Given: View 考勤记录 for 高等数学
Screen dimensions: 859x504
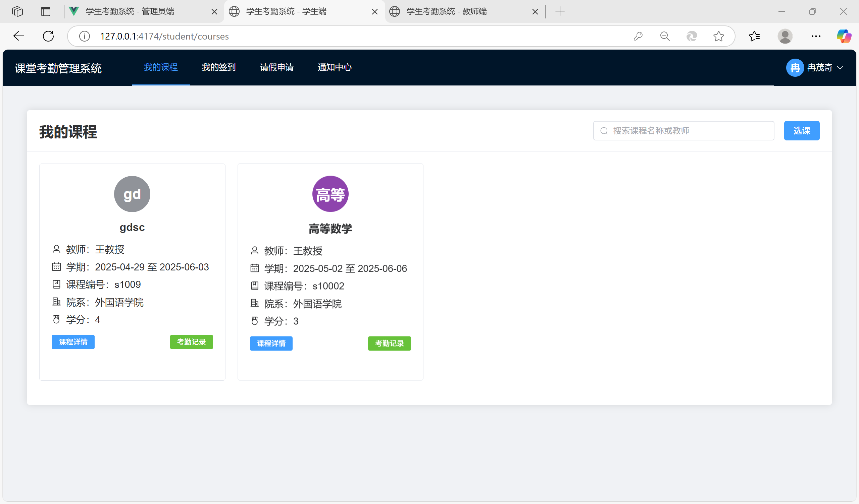Looking at the screenshot, I should pos(389,343).
